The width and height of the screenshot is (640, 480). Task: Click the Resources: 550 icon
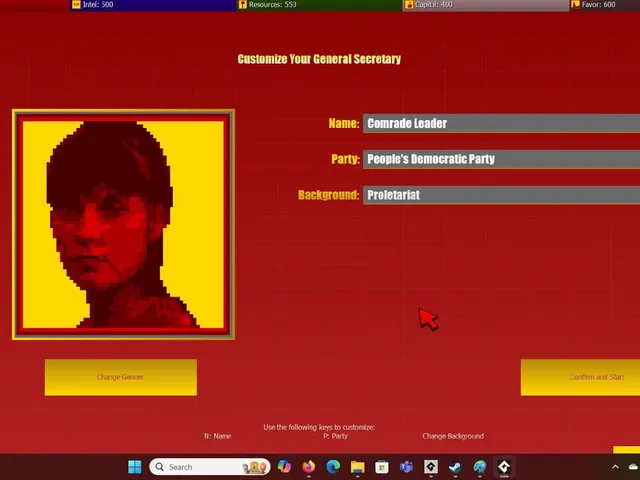click(242, 4)
